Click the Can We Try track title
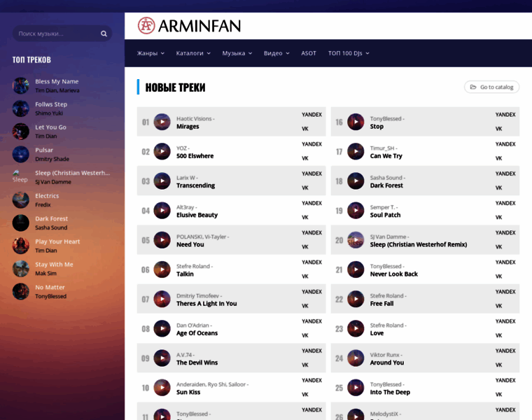This screenshot has height=420, width=532. click(x=386, y=156)
